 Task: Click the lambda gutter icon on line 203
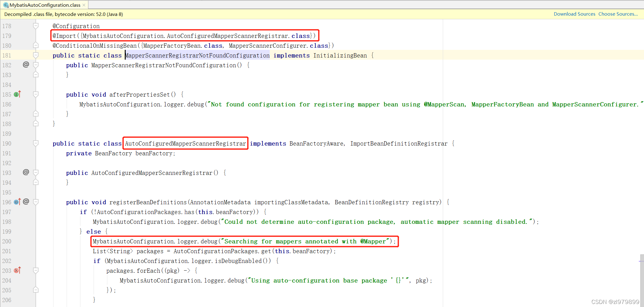pos(17,270)
